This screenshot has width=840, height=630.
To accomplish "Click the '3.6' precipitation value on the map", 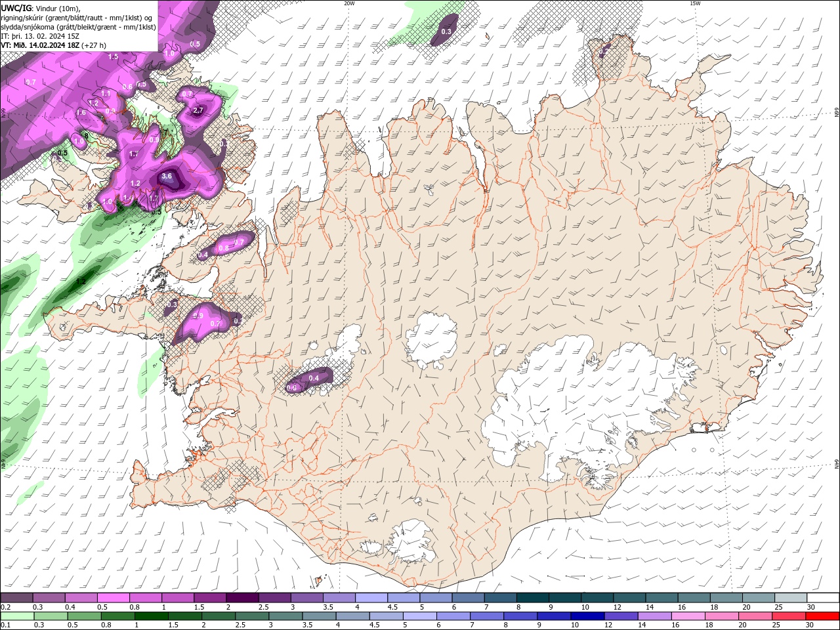I will (x=167, y=176).
